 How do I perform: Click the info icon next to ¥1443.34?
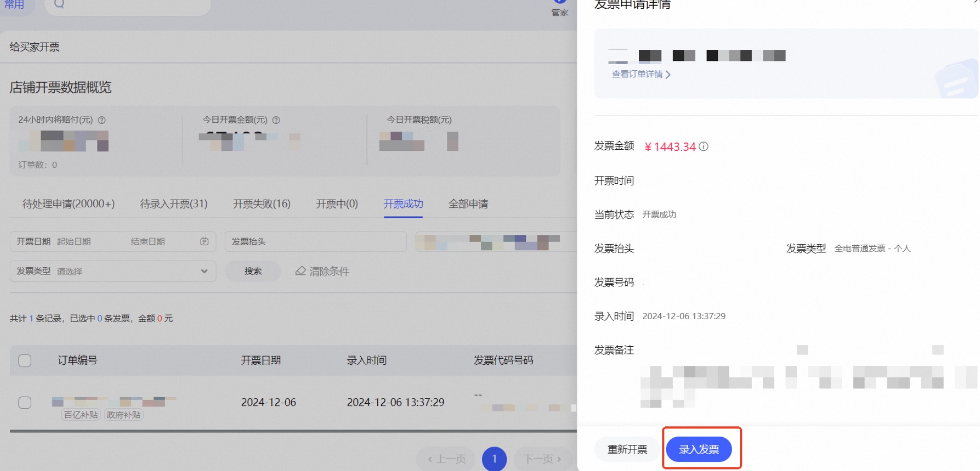pyautogui.click(x=703, y=147)
